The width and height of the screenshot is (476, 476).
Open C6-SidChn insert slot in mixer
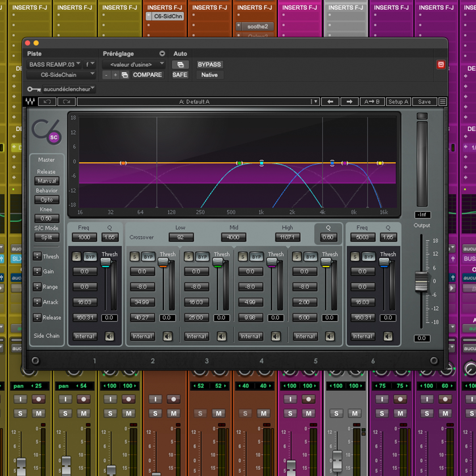165,16
